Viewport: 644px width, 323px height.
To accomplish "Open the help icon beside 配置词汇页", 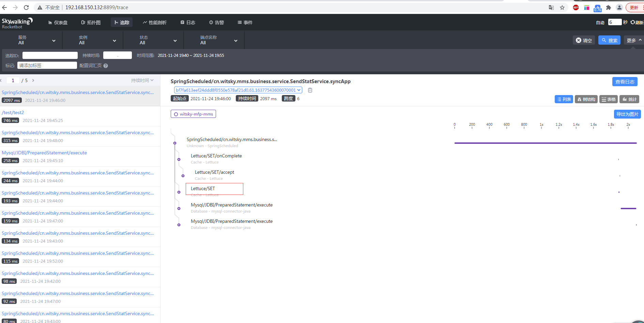I will (106, 65).
